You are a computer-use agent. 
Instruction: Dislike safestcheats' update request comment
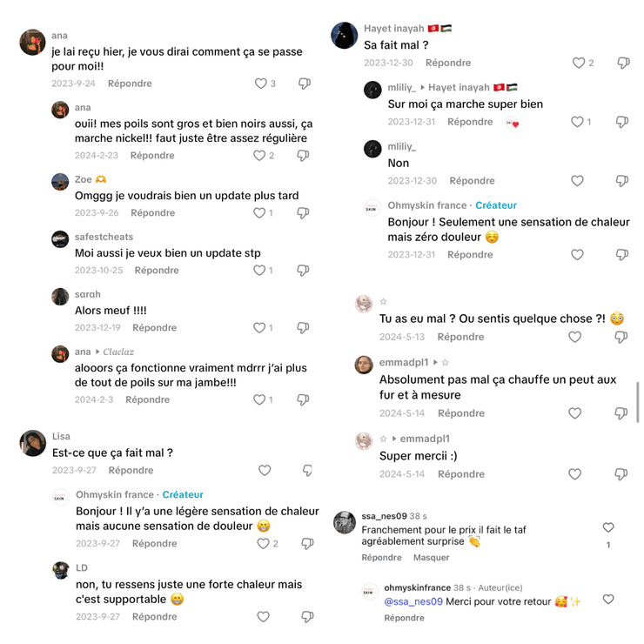(303, 271)
